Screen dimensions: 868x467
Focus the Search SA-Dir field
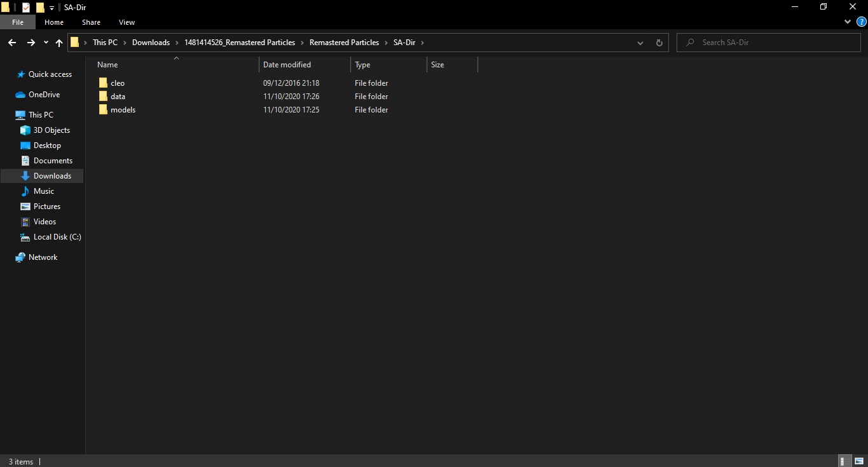(768, 43)
